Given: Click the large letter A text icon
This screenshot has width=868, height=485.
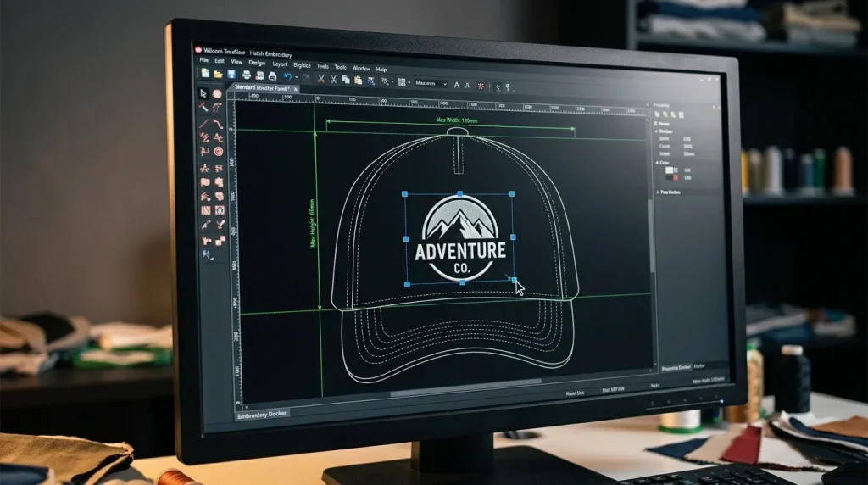Looking at the screenshot, I should tap(457, 85).
